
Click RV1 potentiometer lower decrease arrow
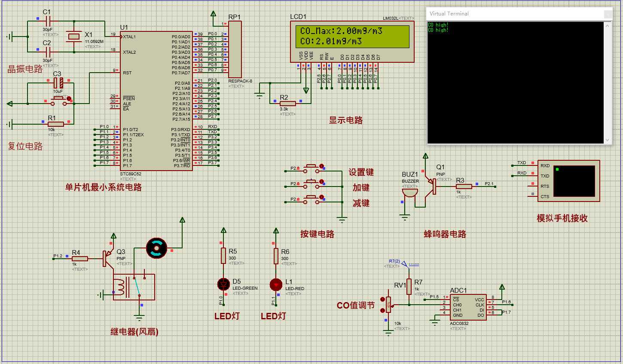click(x=382, y=310)
